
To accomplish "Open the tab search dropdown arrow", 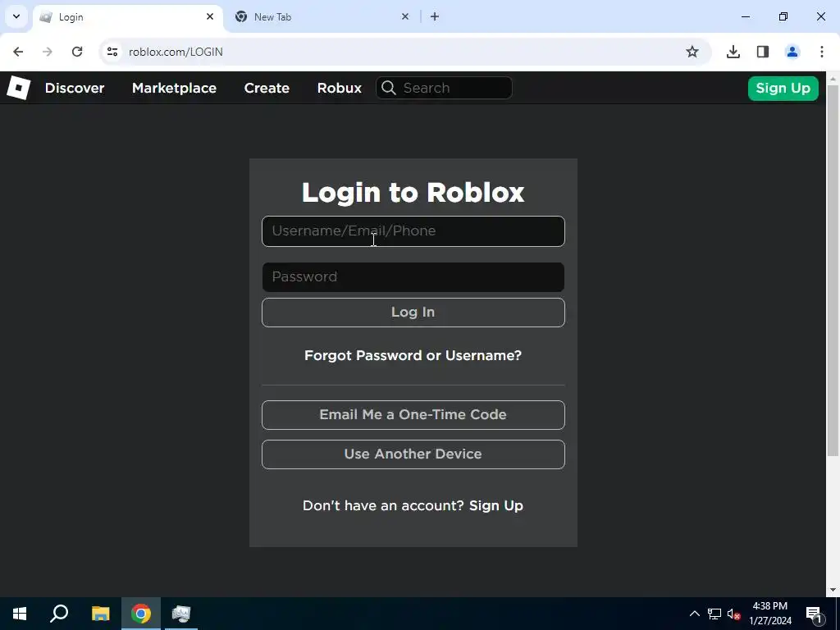I will tap(16, 16).
